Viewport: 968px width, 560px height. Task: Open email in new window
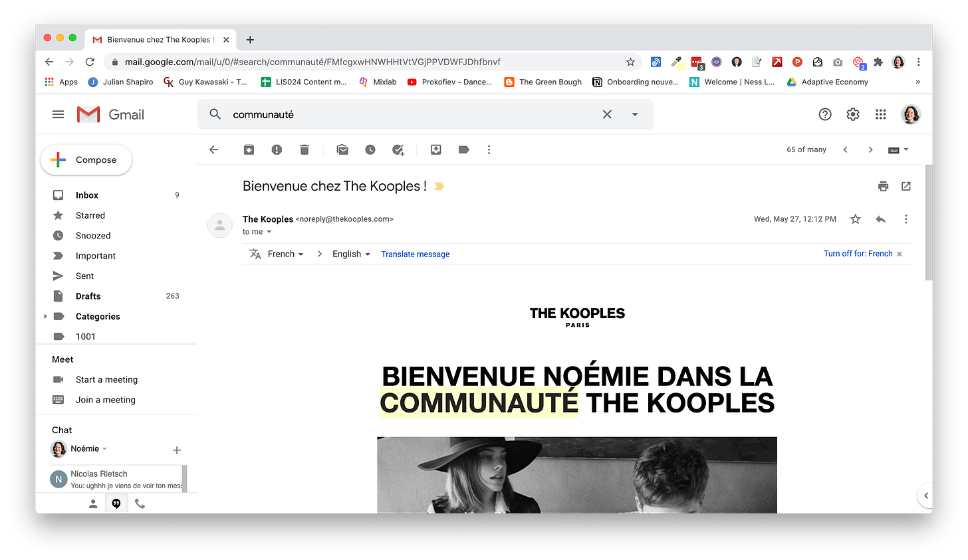[x=906, y=187]
